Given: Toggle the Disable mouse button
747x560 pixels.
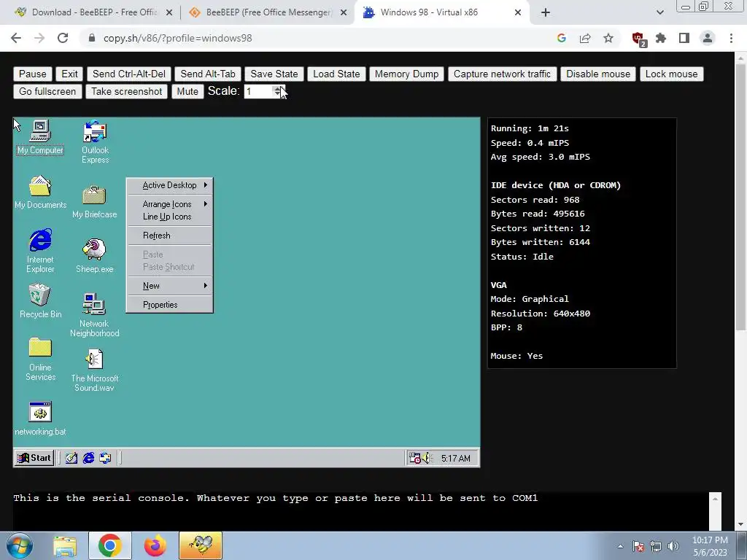Looking at the screenshot, I should [598, 74].
